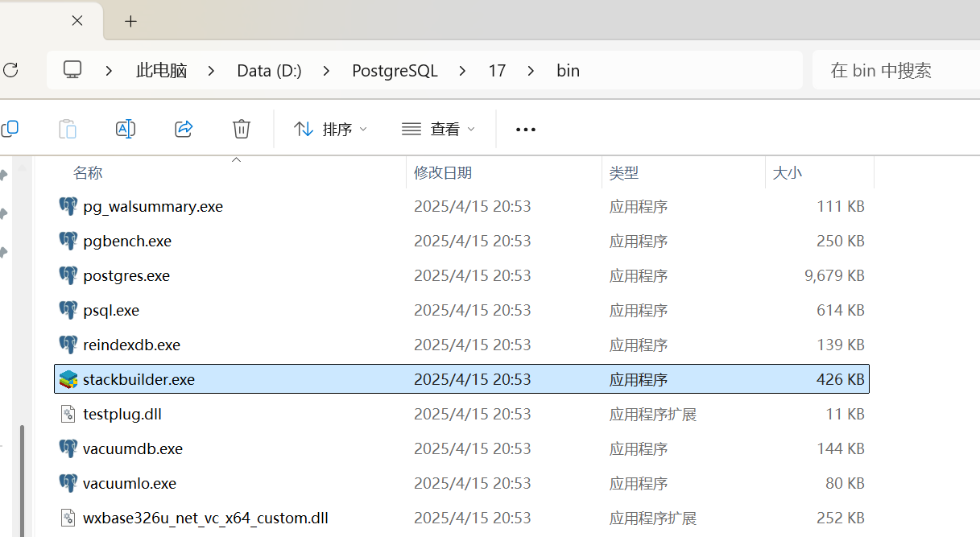Select file pg_walsummary.exe
This screenshot has width=980, height=537.
point(153,206)
